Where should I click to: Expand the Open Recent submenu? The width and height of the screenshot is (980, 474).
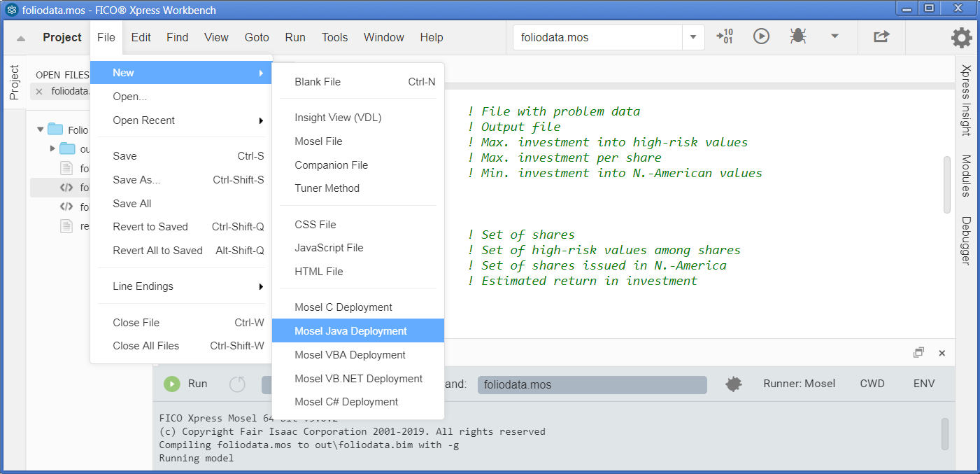tap(261, 120)
